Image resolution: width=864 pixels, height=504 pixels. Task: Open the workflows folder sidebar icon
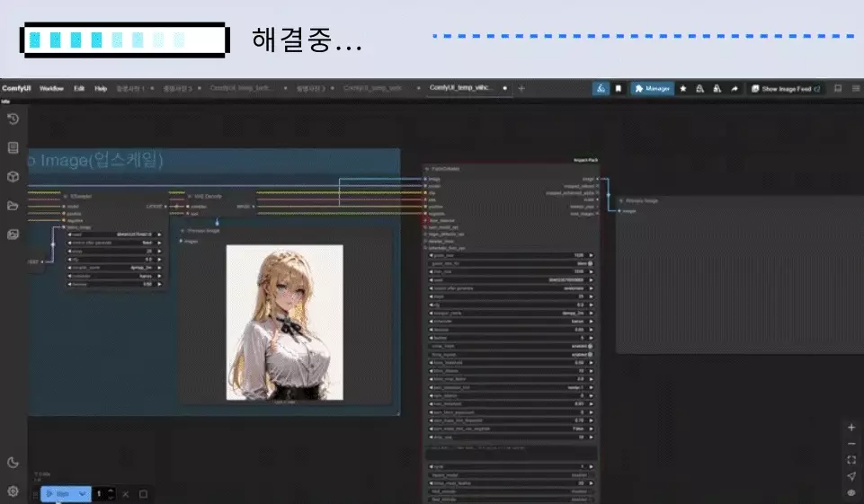point(13,206)
